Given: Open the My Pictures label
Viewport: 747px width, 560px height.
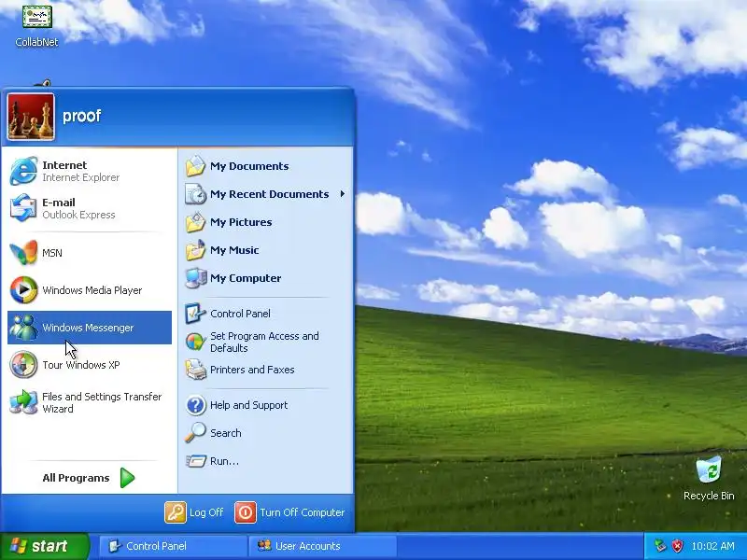Looking at the screenshot, I should (241, 222).
